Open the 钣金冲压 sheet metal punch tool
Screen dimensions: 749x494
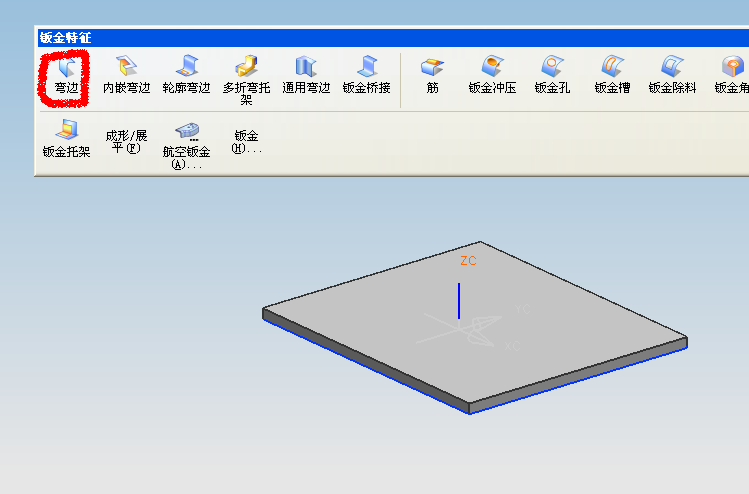point(492,75)
